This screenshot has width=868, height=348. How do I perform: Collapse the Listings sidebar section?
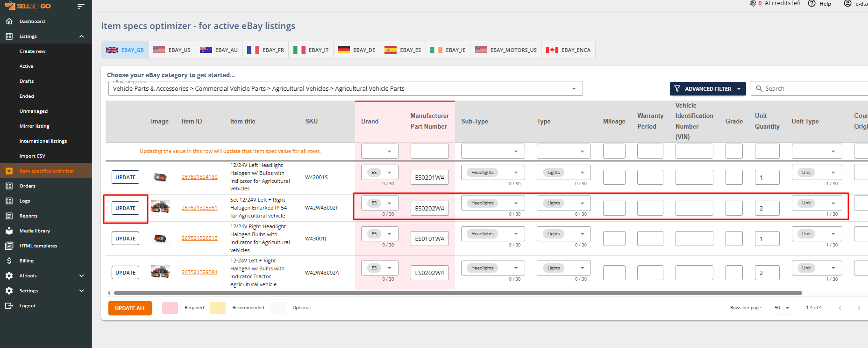(82, 36)
